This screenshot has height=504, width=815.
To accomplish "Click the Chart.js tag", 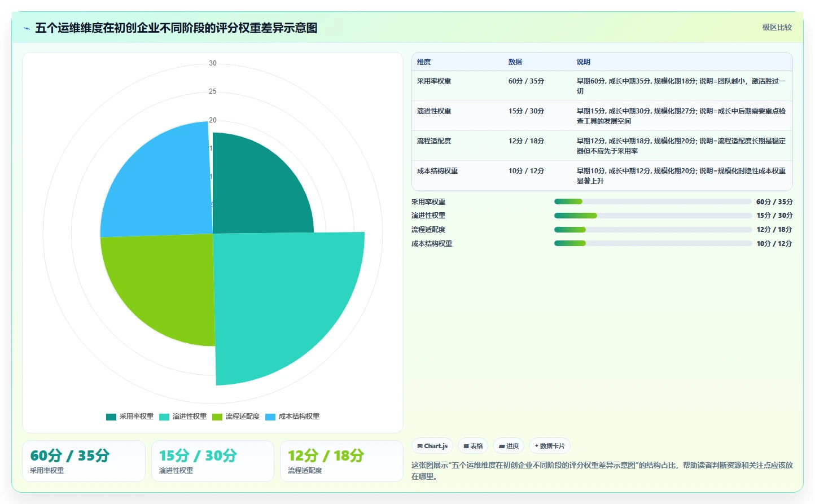I will pyautogui.click(x=432, y=446).
